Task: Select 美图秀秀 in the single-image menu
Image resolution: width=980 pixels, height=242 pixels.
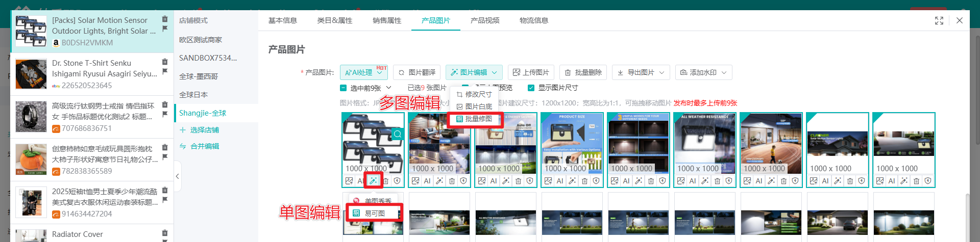Action: coord(374,201)
